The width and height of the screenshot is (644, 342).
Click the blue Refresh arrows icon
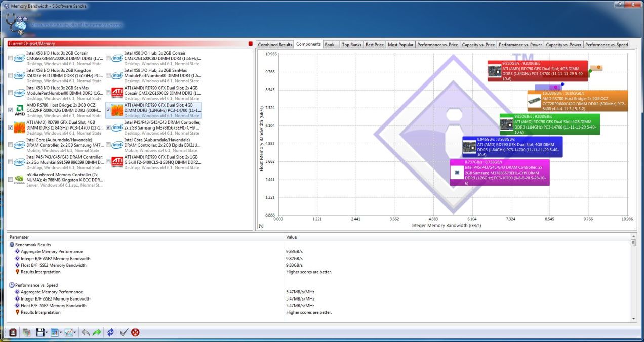click(x=110, y=332)
